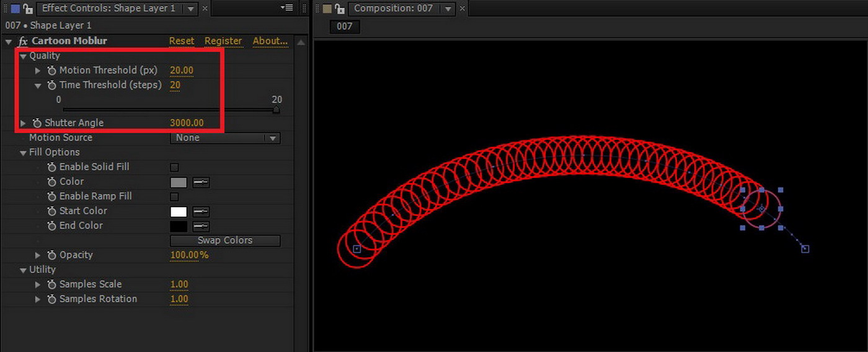Image resolution: width=868 pixels, height=352 pixels.
Task: Click the Motion Threshold stopwatch icon
Action: [x=52, y=71]
